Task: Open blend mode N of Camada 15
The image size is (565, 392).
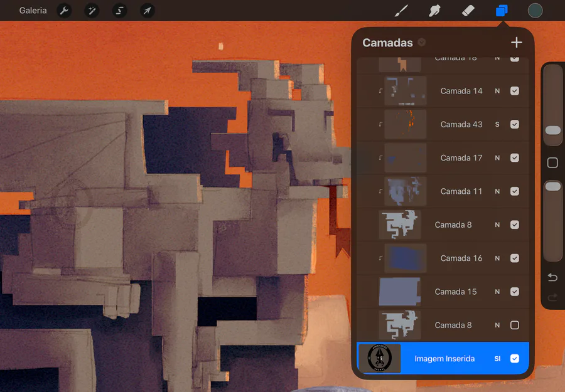Action: [497, 292]
